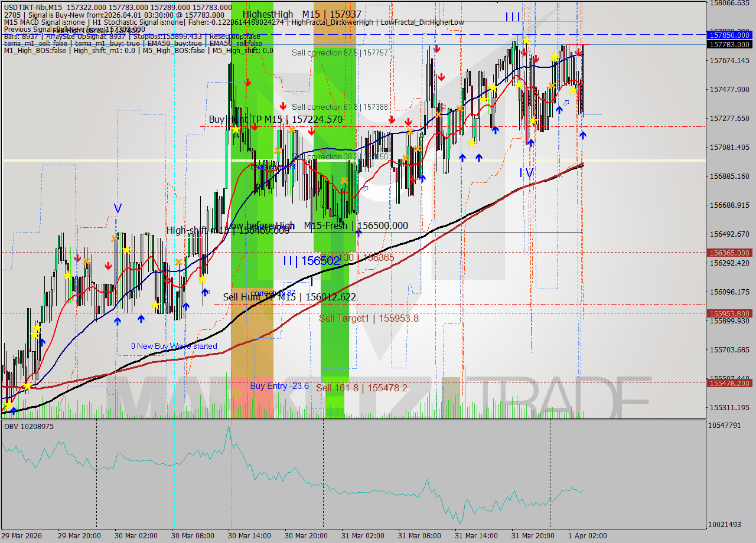Click the gray curved arrow marker near 31 Mar candles

[x=566, y=103]
